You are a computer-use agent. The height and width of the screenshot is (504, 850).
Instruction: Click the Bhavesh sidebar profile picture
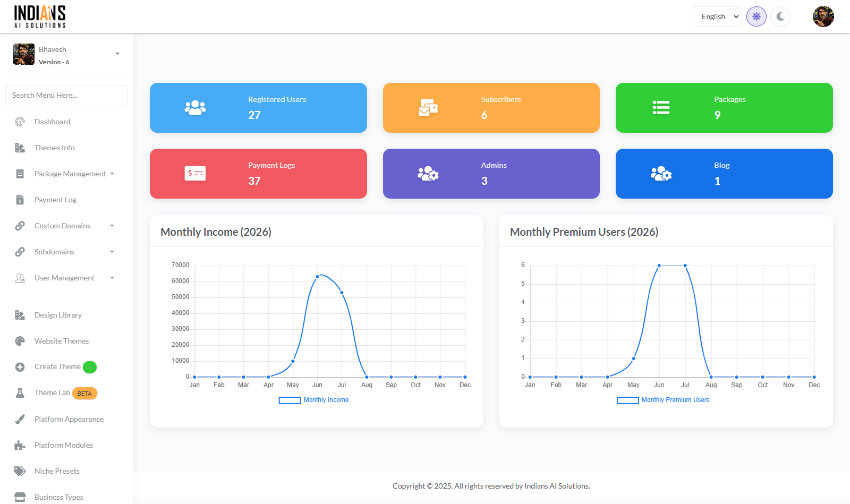[24, 54]
